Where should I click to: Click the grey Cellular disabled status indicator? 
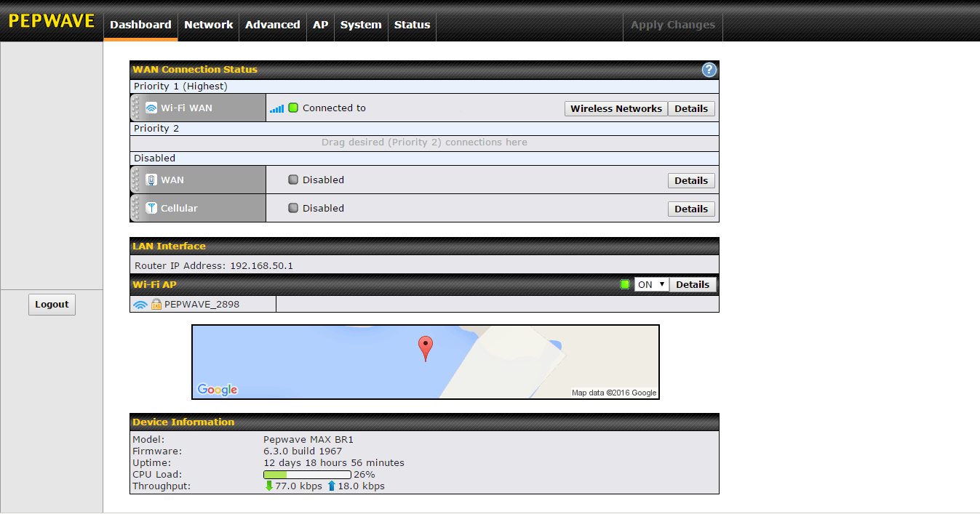(x=293, y=208)
